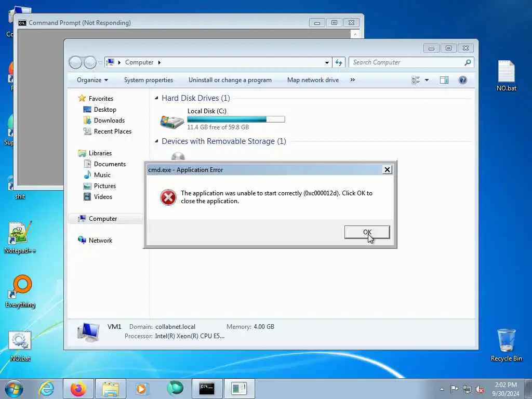This screenshot has height=399, width=532.
Task: Open the view options dropdown arrow
Action: pos(427,80)
